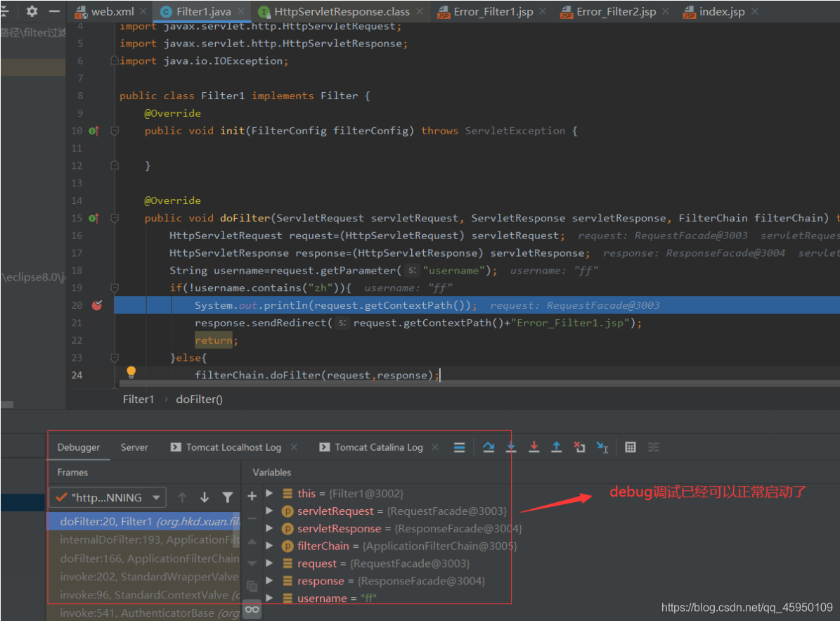Click the Step Out debugger icon
The image size is (840, 621).
(556, 447)
